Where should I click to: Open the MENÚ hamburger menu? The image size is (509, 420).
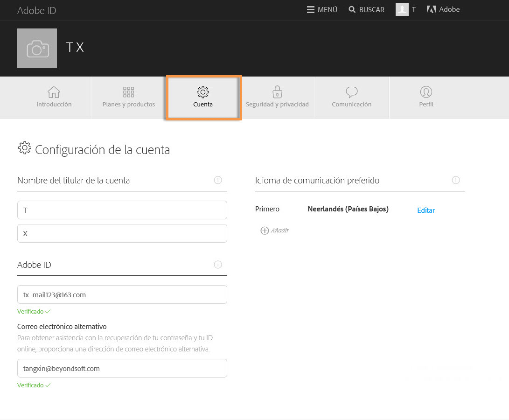pos(322,10)
